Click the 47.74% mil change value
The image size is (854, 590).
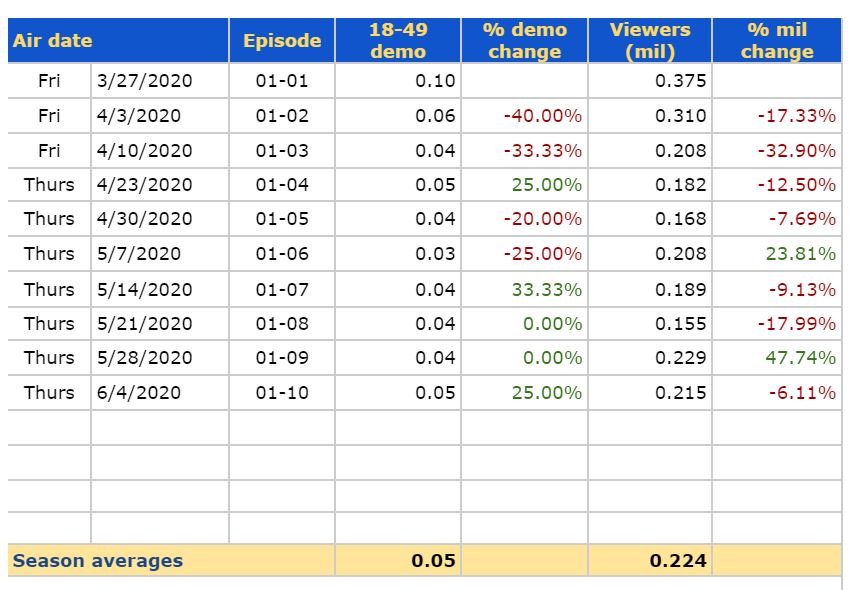(x=801, y=358)
